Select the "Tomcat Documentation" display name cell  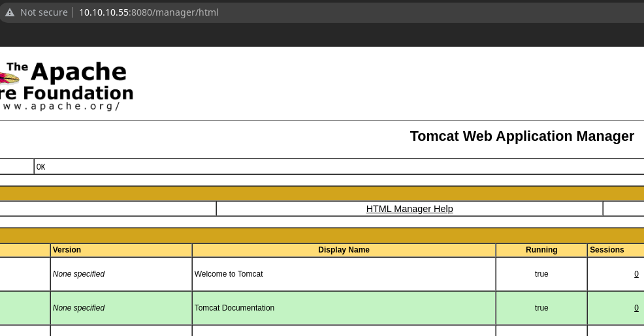click(234, 308)
